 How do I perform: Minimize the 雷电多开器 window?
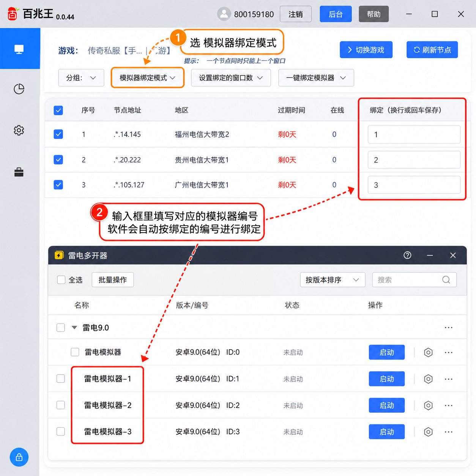[x=430, y=255]
